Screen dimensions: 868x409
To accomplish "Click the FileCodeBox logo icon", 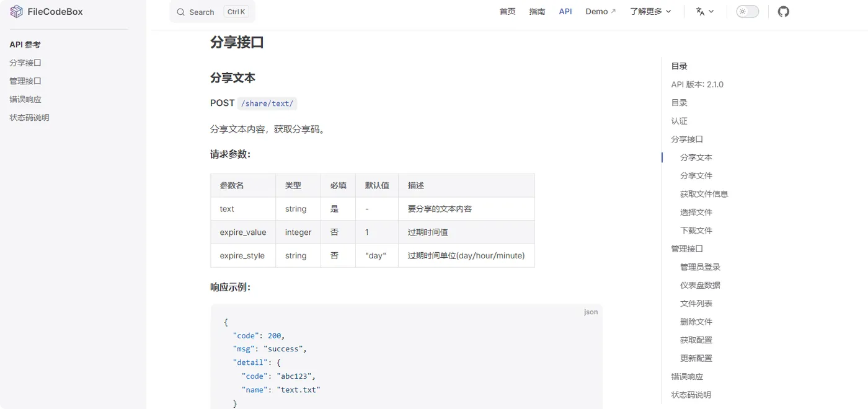I will (x=16, y=12).
